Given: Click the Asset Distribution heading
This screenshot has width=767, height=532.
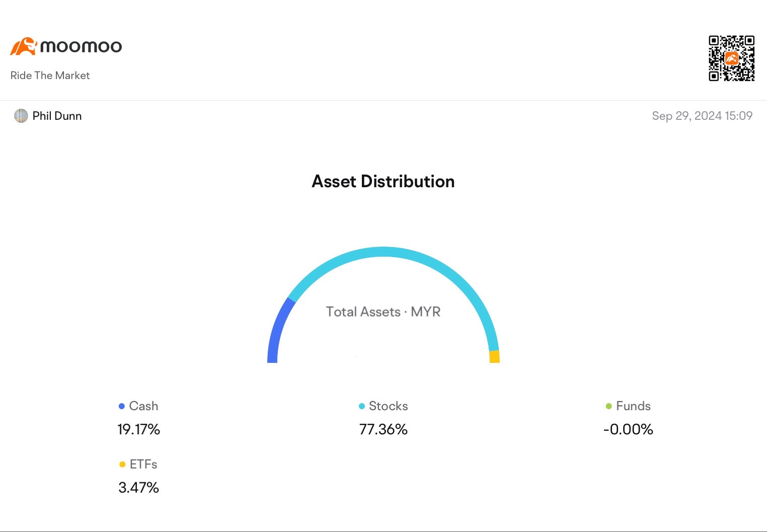Looking at the screenshot, I should click(383, 181).
